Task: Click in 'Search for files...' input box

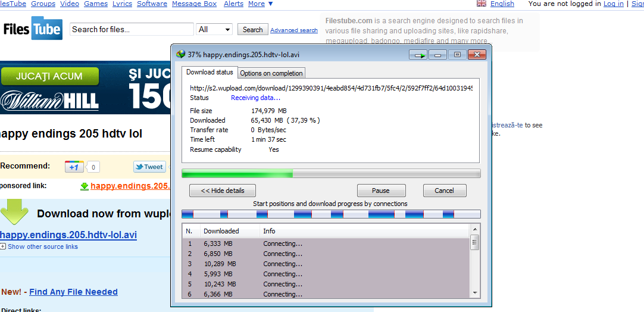Action: 132,29
